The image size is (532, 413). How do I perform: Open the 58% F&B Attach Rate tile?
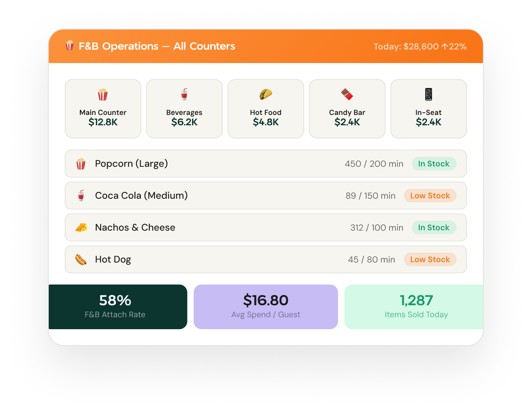point(118,307)
